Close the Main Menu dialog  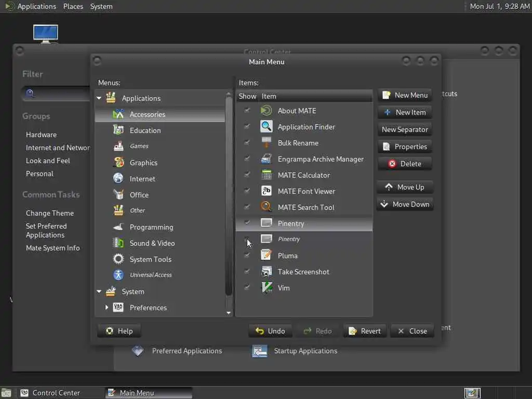pyautogui.click(x=412, y=331)
